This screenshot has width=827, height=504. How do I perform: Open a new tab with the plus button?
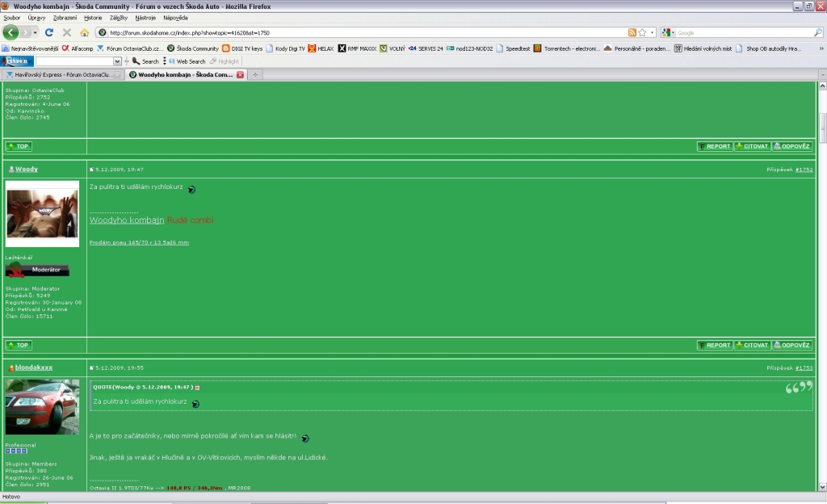point(255,74)
